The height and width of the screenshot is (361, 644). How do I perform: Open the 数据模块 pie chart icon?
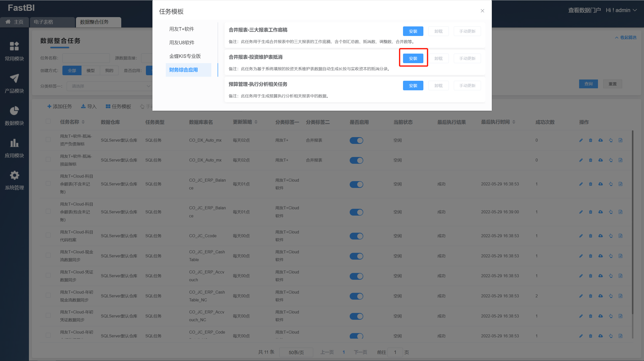tap(14, 111)
